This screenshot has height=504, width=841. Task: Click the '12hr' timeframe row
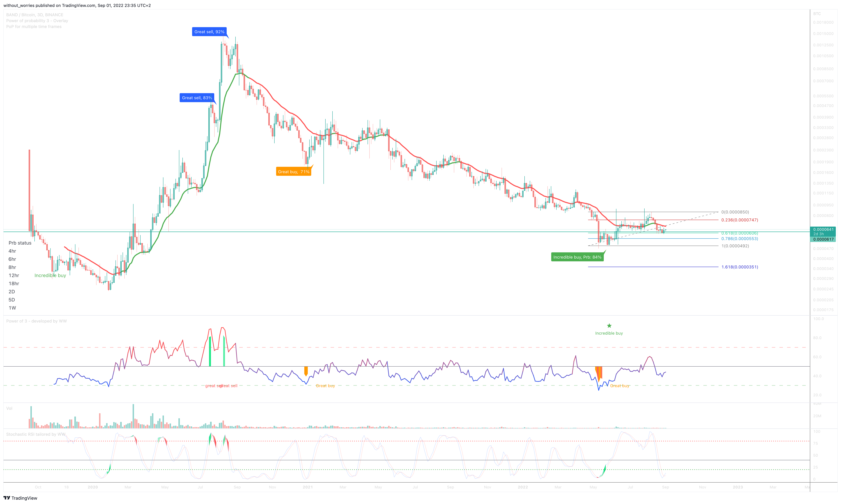14,276
